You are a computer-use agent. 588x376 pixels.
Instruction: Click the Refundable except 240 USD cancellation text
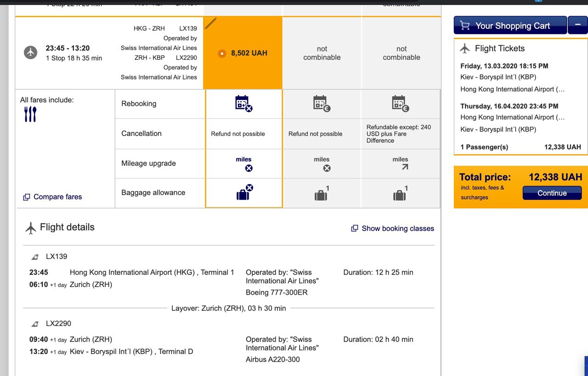pyautogui.click(x=399, y=134)
